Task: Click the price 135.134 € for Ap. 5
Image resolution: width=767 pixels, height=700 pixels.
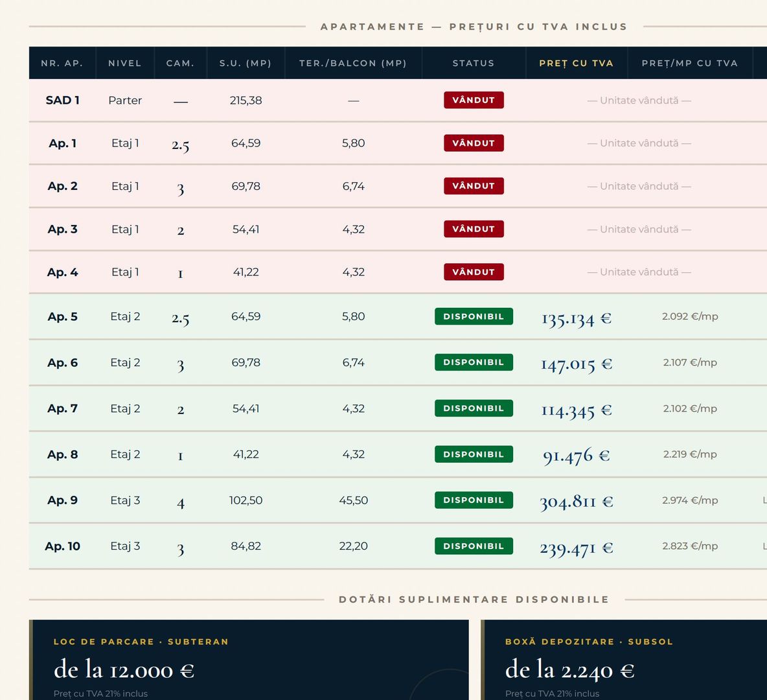Action: coord(577,319)
